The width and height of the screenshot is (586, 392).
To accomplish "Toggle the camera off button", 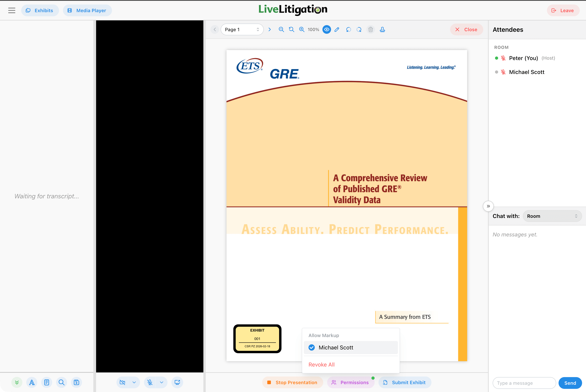I will click(x=122, y=382).
